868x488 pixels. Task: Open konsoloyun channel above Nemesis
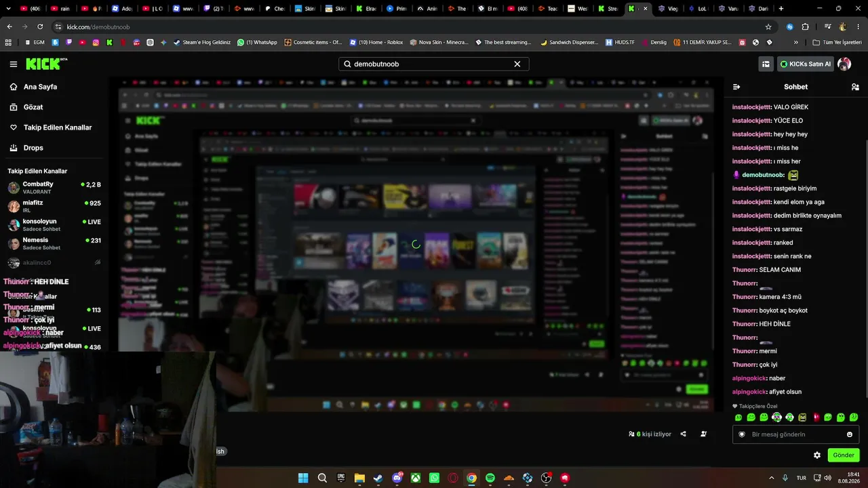(54, 225)
